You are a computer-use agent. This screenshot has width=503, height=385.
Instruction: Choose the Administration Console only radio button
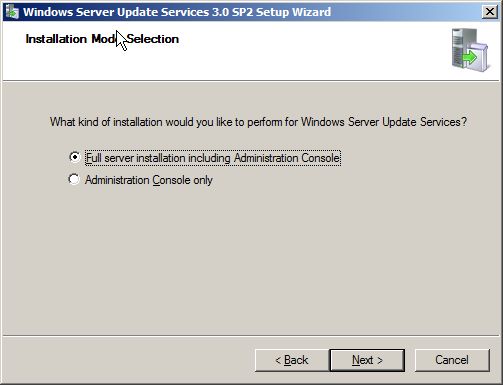[74, 179]
